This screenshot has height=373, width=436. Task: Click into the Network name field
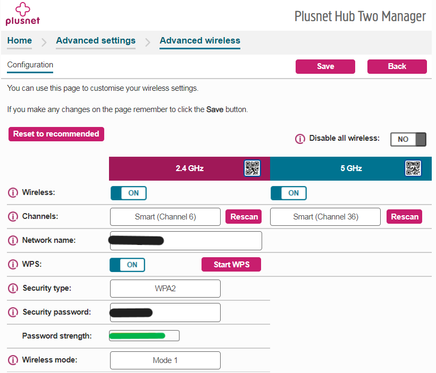(186, 241)
